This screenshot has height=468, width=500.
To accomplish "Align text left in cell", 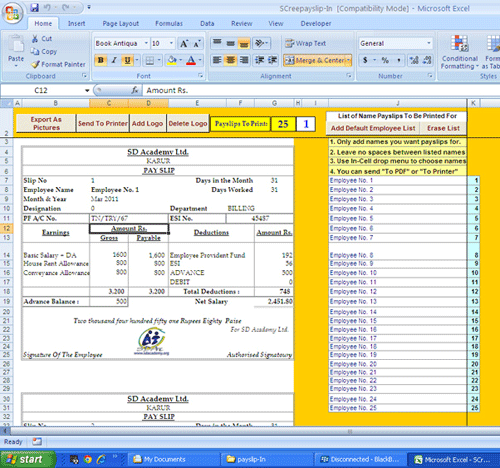I will click(x=217, y=60).
